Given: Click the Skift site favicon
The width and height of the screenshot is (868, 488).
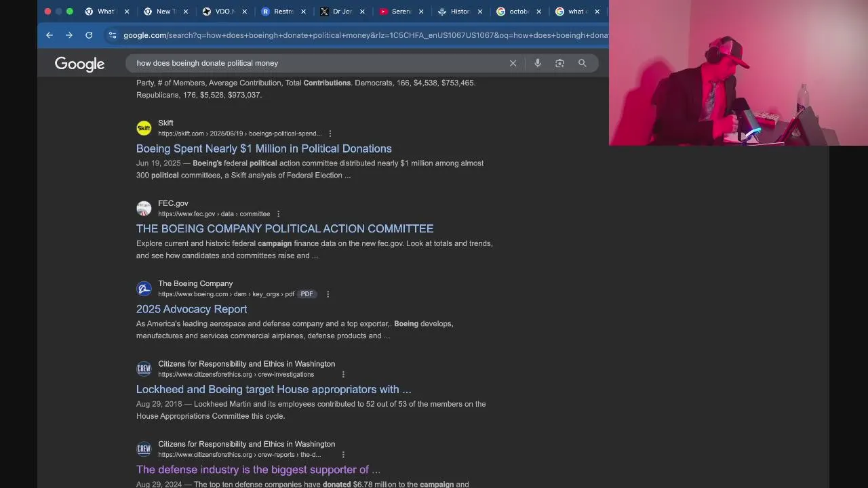Looking at the screenshot, I should tap(144, 128).
